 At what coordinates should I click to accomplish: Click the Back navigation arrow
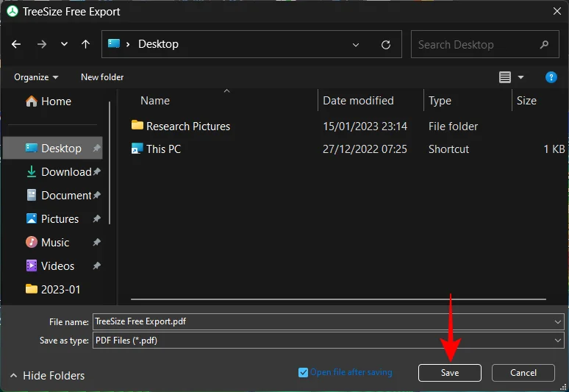17,44
